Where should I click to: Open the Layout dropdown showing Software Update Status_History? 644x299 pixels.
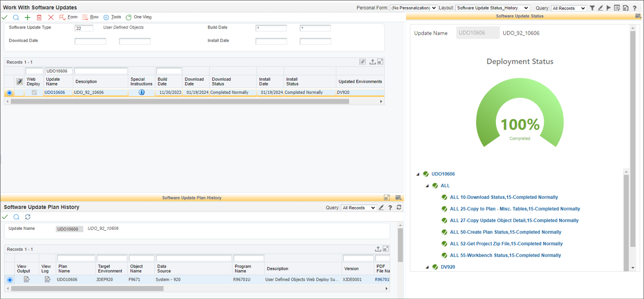[493, 8]
